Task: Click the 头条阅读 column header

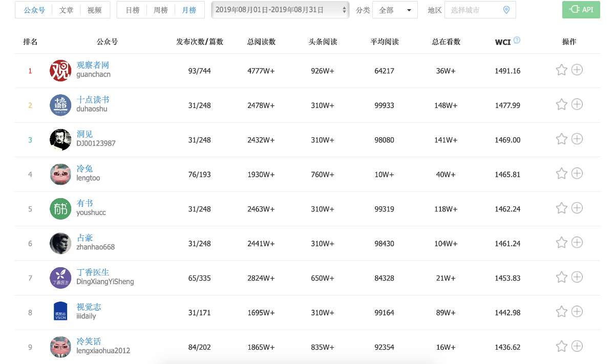Action: coord(323,42)
